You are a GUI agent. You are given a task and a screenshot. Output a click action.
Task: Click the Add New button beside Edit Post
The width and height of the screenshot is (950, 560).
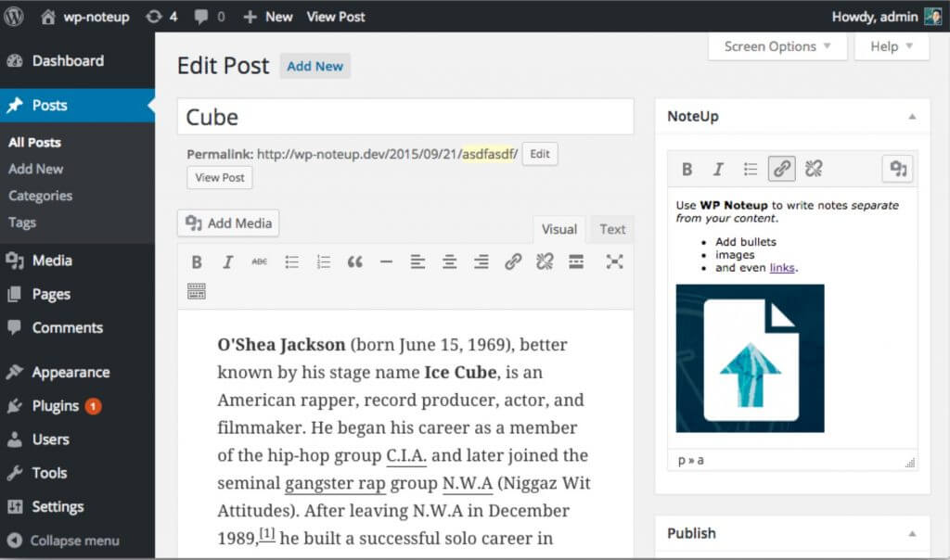(x=315, y=67)
